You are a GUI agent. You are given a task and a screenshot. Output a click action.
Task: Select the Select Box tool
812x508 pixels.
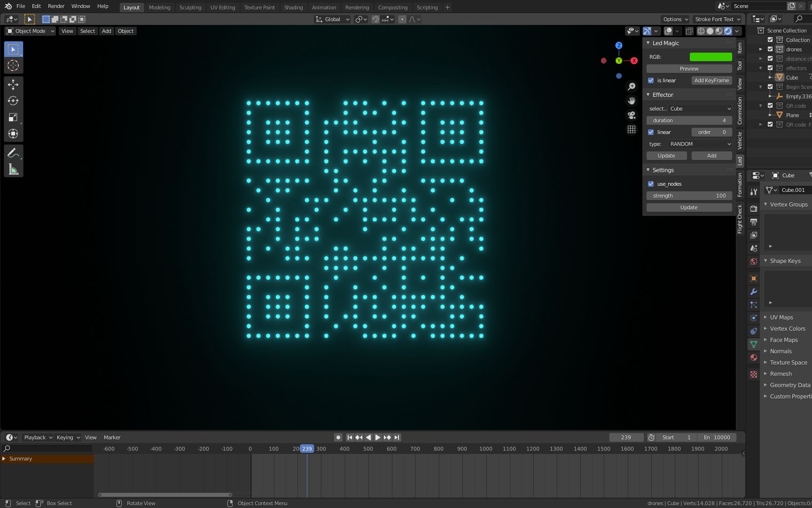(x=13, y=49)
